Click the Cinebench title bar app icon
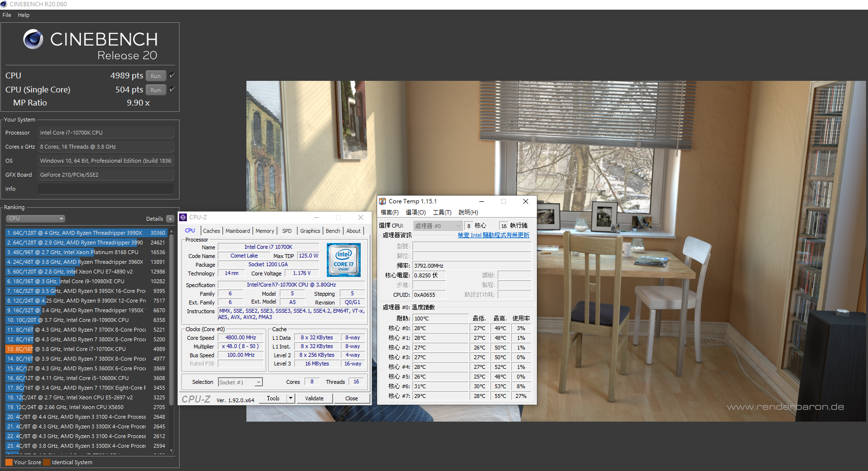Viewport: 868px width, 471px height. 4,4
